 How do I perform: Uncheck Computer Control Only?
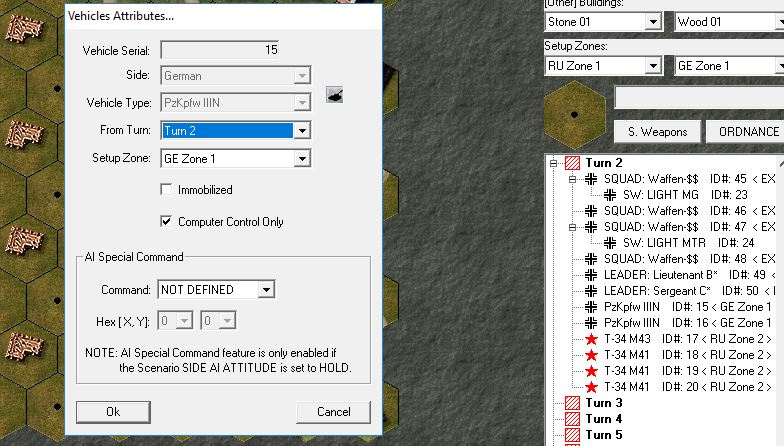point(166,221)
